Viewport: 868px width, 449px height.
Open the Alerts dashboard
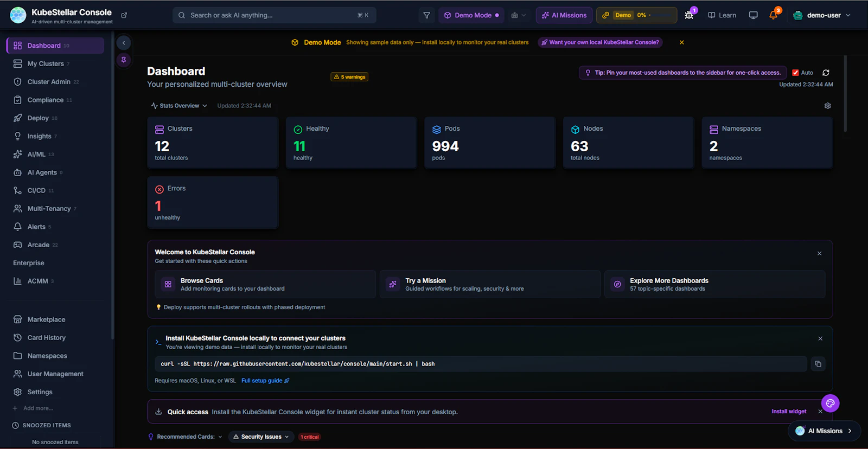[55, 227]
